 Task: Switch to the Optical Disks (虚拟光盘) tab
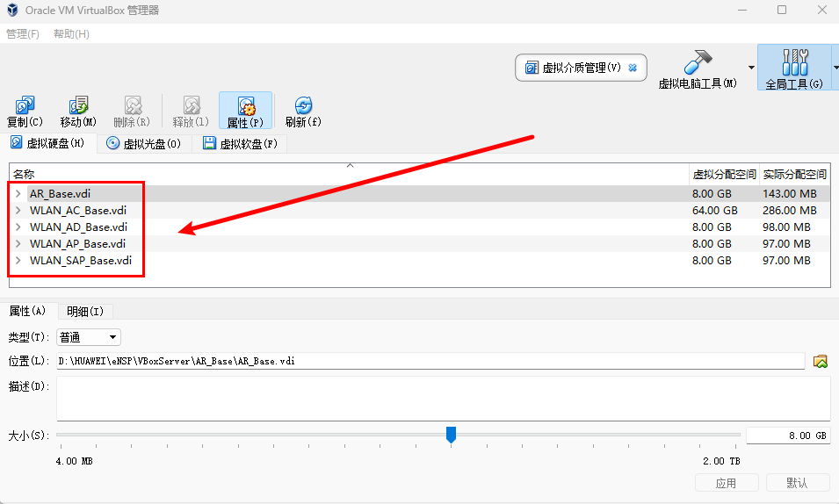pyautogui.click(x=143, y=143)
